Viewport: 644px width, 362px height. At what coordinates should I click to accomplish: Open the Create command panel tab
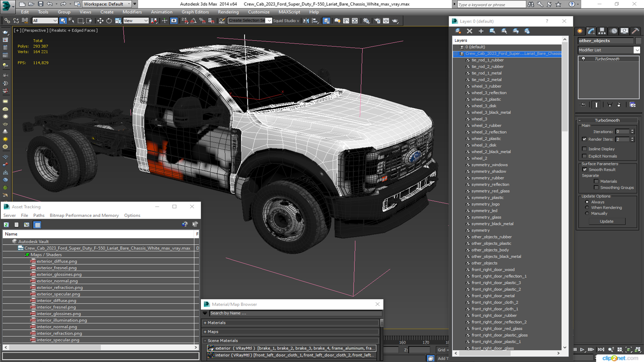pyautogui.click(x=580, y=31)
